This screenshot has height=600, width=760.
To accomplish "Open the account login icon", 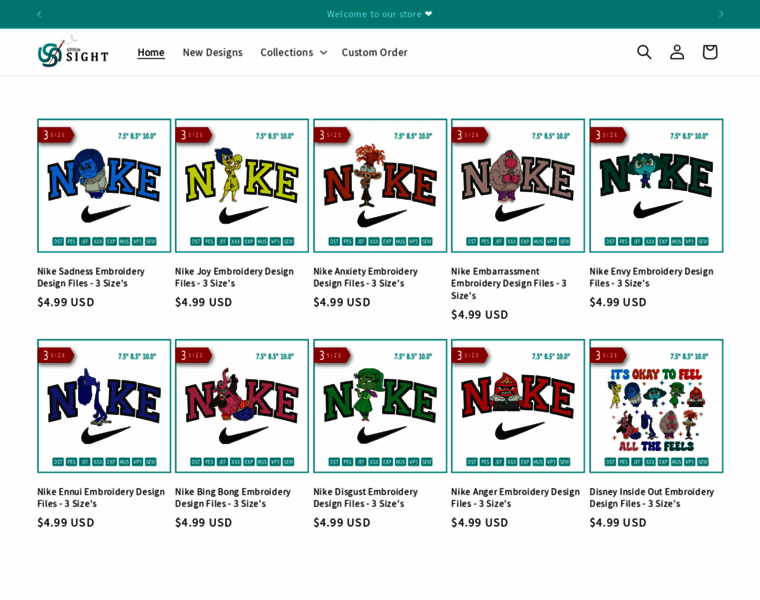I will (677, 52).
